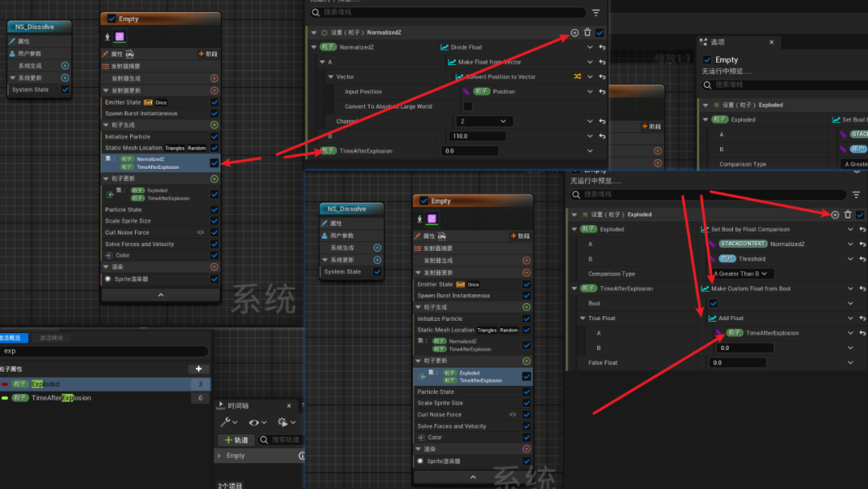
Task: Expand the Empty track in the timeline
Action: point(219,456)
